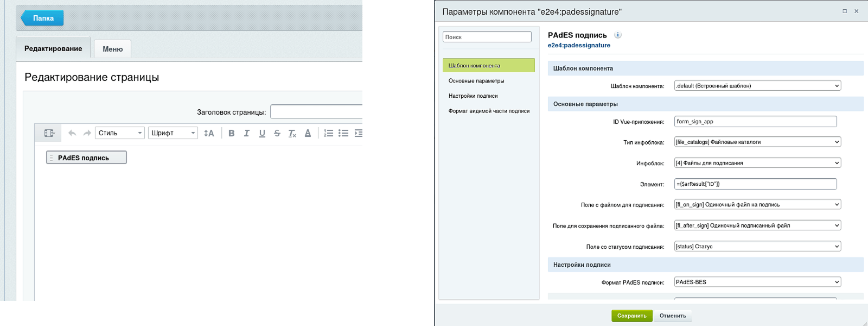The width and height of the screenshot is (868, 326).
Task: Toggle bold formatting
Action: click(x=232, y=133)
